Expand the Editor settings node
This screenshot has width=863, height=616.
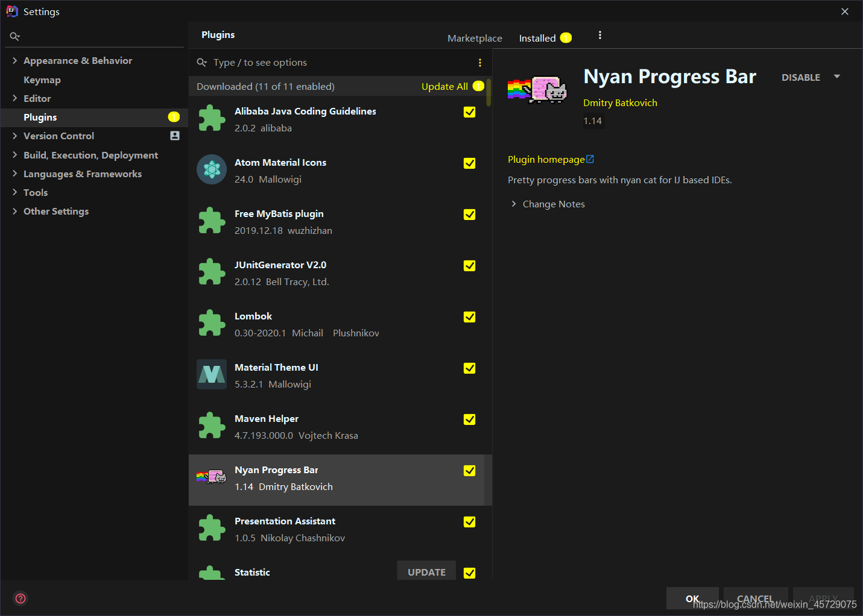coord(14,98)
